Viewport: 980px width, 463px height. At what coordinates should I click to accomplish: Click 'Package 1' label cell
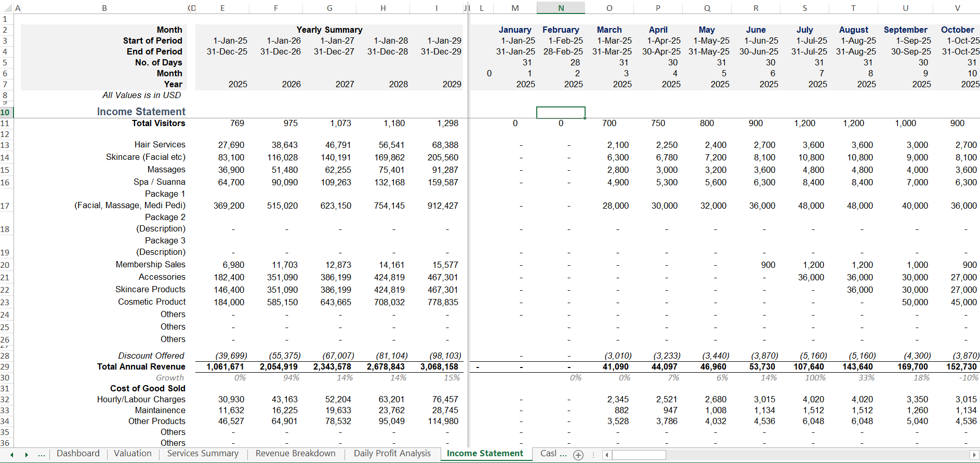(165, 194)
